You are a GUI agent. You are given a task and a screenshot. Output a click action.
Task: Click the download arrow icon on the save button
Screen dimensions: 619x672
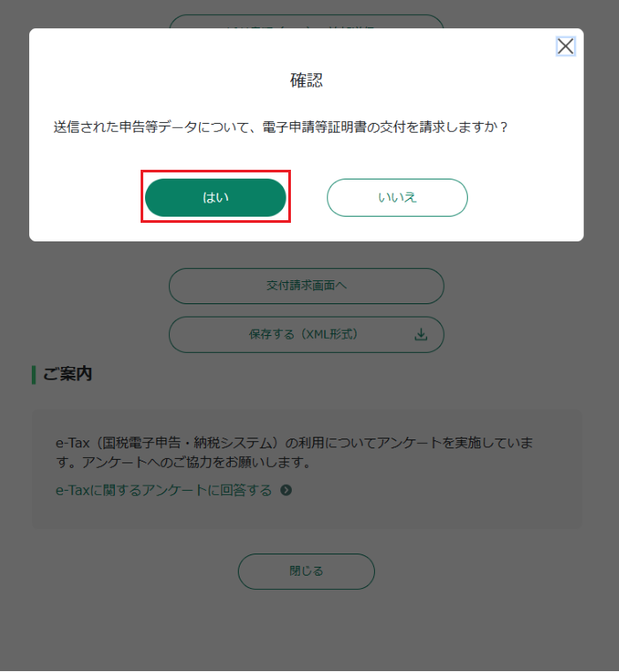point(421,334)
